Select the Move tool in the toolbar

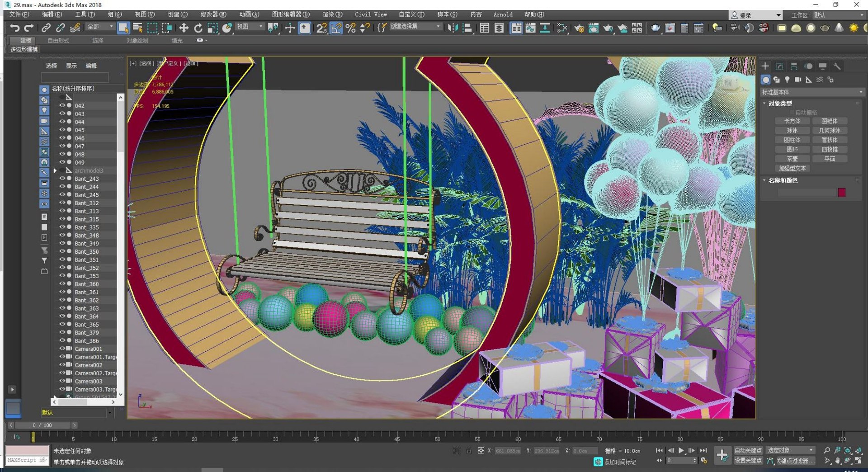pyautogui.click(x=184, y=28)
